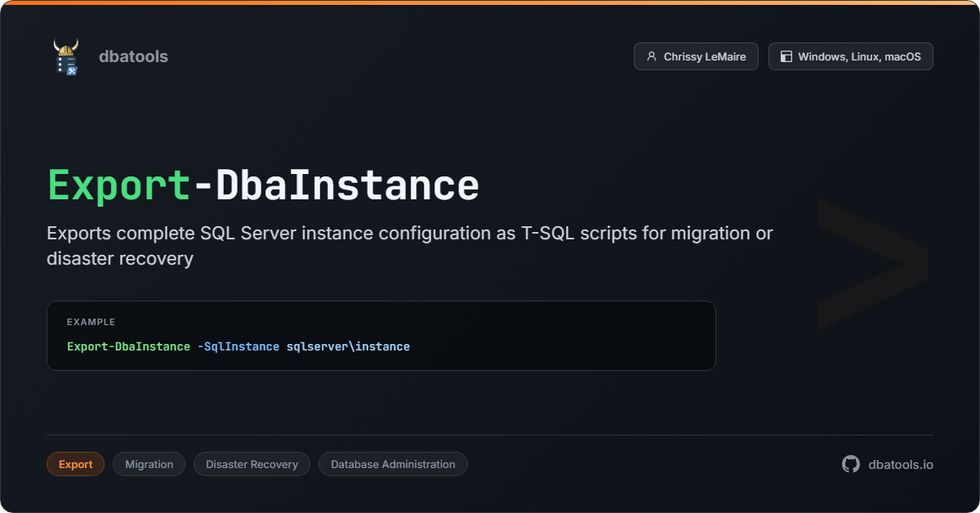Click the description starting "Exports complete SQL Server"
Image resolution: width=980 pixels, height=513 pixels.
(410, 246)
